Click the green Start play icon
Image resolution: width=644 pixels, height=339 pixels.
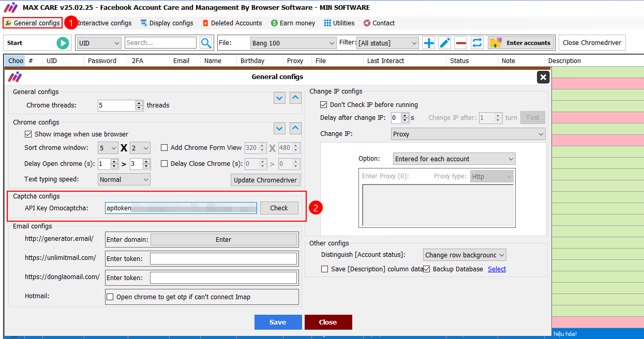(63, 43)
